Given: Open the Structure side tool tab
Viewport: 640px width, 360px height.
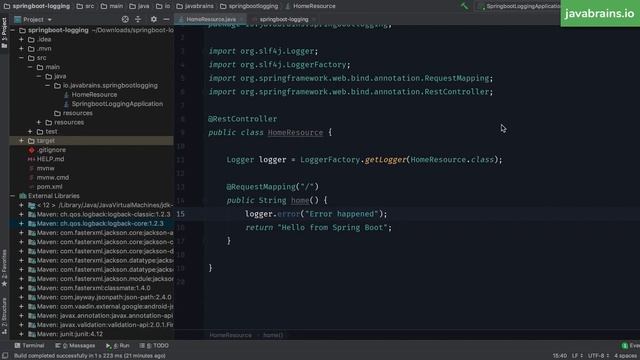Looking at the screenshot, I should click(4, 316).
